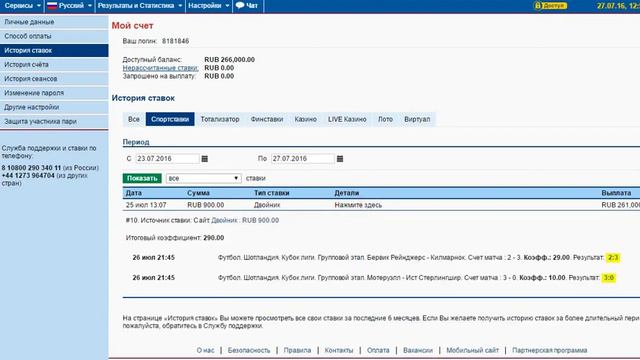Viewport: 640px width, 360px height.
Task: Switch to the Виртуал tab
Action: [x=417, y=119]
